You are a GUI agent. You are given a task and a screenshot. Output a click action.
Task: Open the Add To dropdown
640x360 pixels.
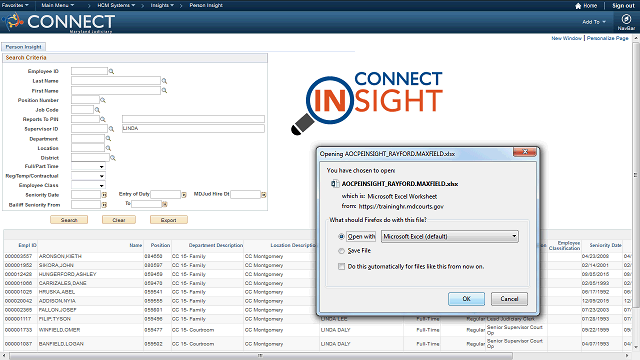[594, 22]
